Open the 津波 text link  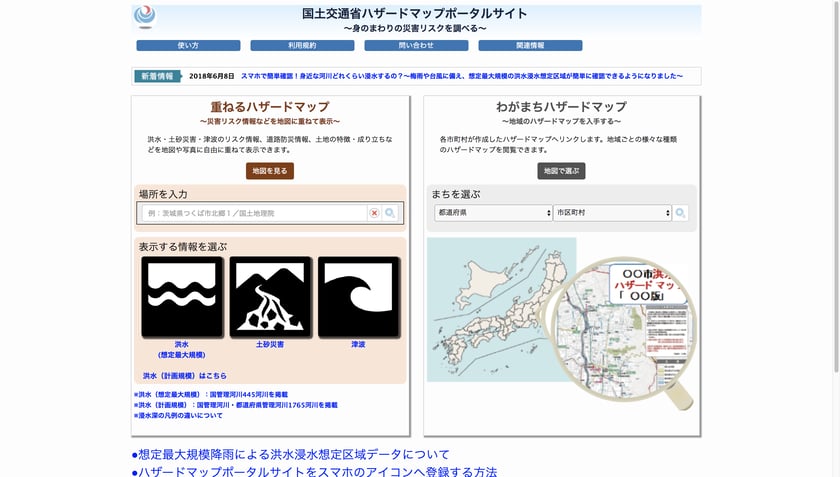(x=358, y=345)
